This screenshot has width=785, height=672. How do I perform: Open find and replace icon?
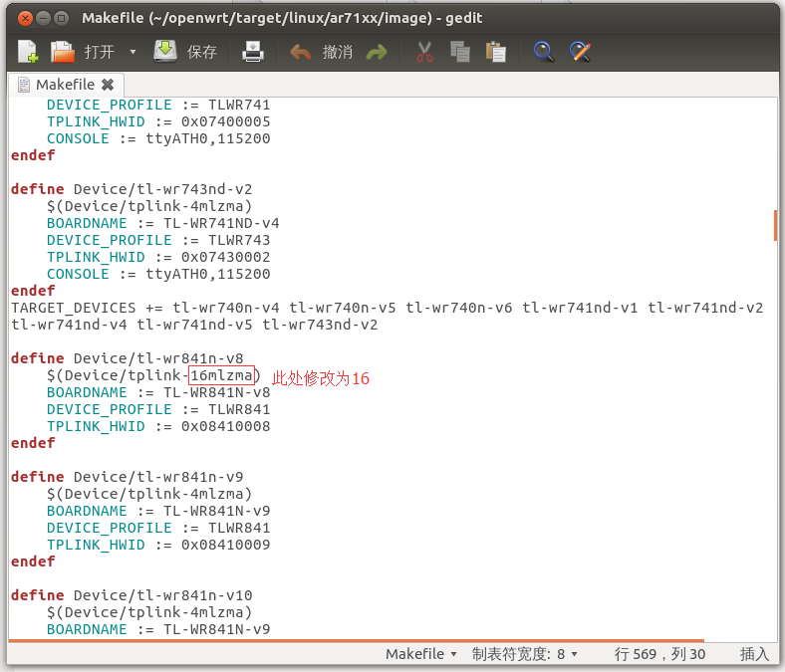click(580, 52)
